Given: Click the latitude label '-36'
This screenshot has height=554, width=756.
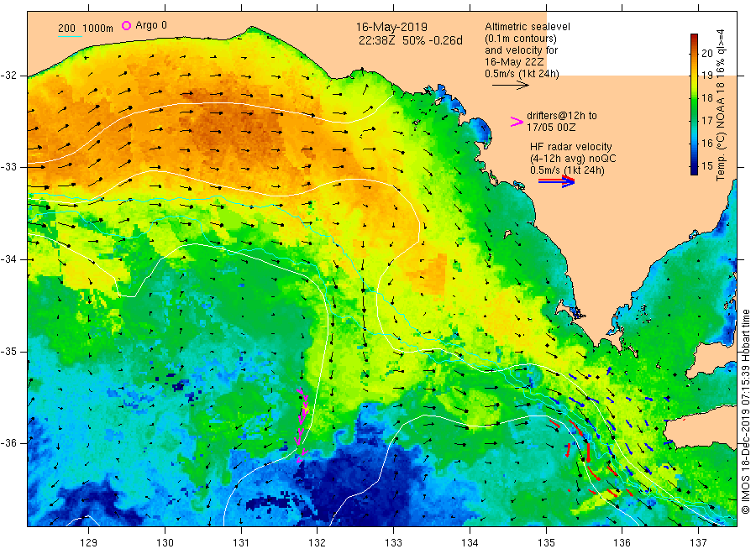Looking at the screenshot, I should click(9, 442).
